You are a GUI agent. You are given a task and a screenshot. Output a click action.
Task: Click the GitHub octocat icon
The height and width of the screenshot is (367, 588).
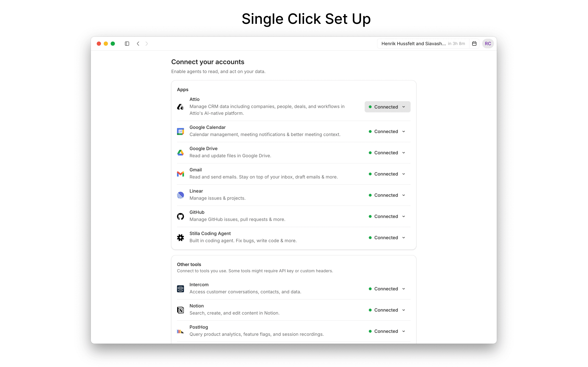(x=180, y=216)
